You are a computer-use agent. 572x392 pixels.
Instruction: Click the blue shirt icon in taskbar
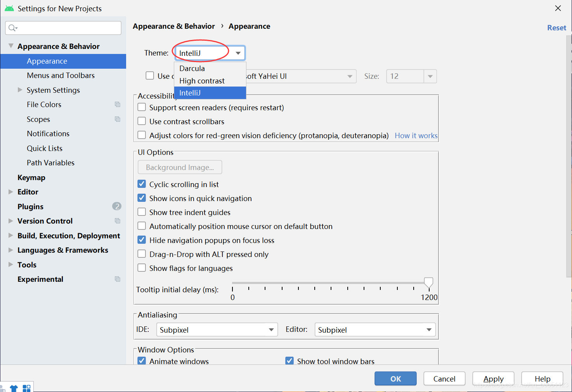coord(14,388)
